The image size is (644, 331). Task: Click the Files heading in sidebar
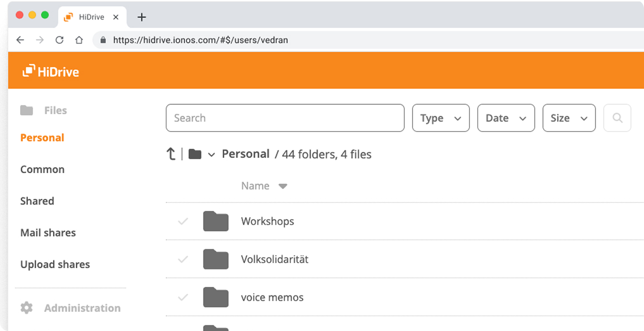[56, 110]
